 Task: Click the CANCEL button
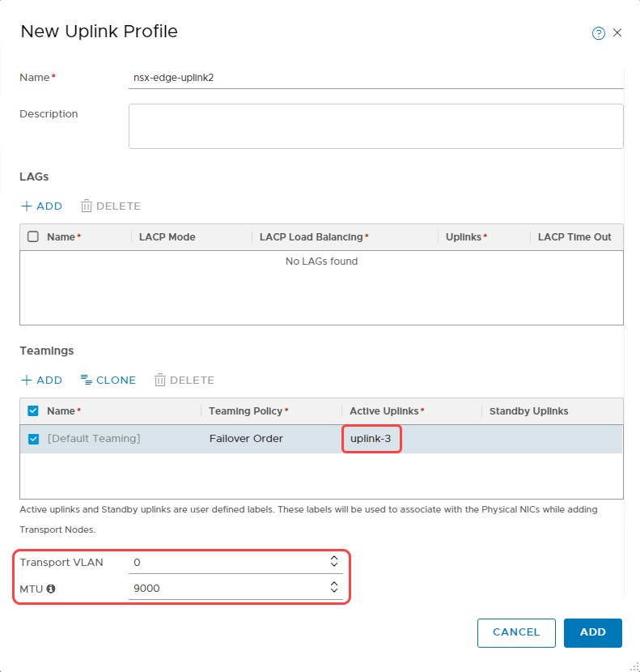(516, 632)
